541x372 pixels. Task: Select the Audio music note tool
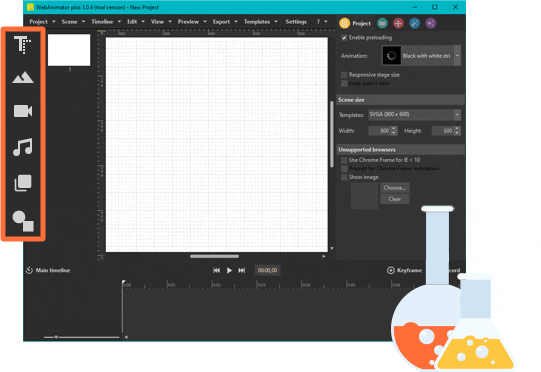click(23, 147)
